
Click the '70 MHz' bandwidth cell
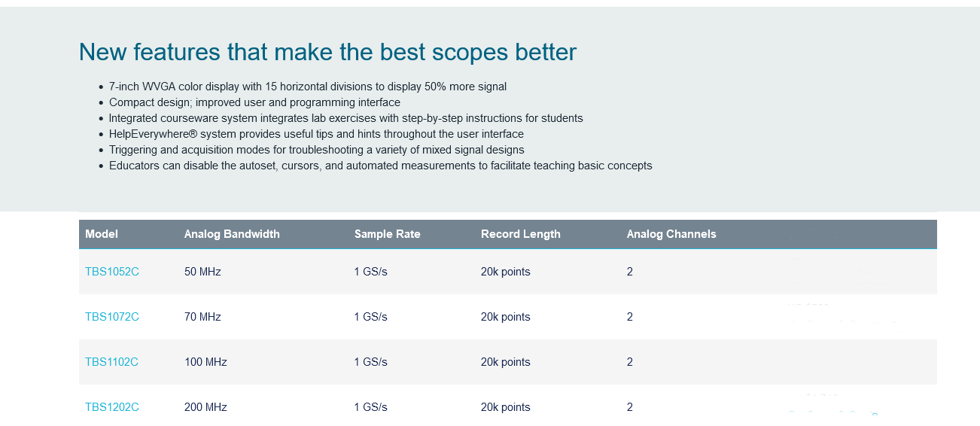click(x=202, y=317)
